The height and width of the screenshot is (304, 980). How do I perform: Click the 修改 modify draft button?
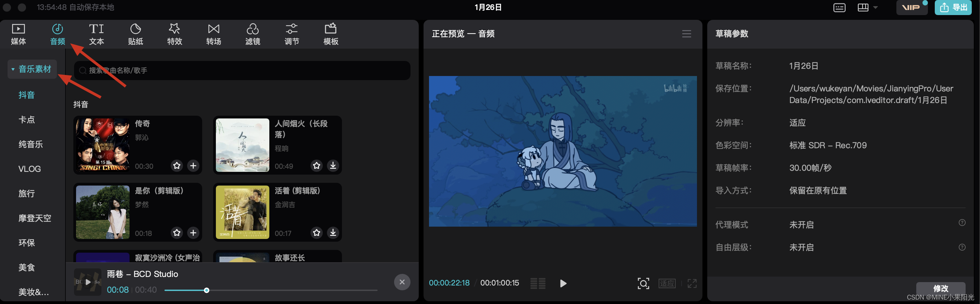tap(941, 288)
